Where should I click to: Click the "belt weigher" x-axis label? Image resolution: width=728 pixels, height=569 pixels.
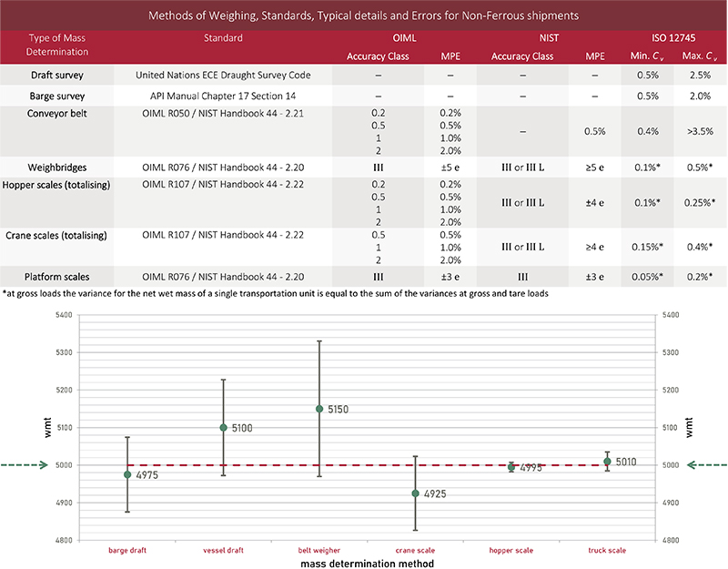pyautogui.click(x=318, y=551)
